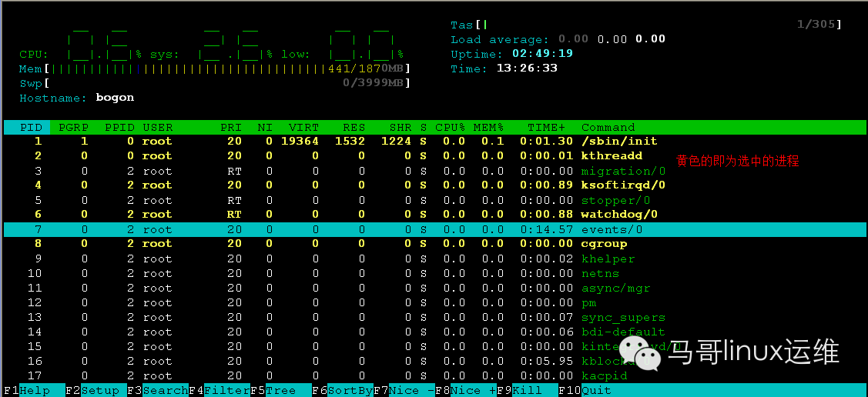This screenshot has height=397, width=868.
Task: Sort by the MEM% column header
Action: pos(488,127)
